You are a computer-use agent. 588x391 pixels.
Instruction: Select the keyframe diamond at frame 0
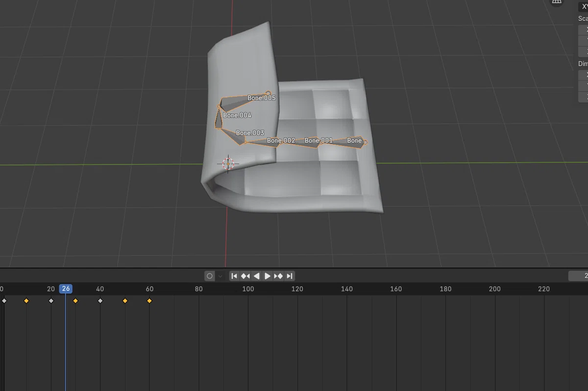coord(4,301)
